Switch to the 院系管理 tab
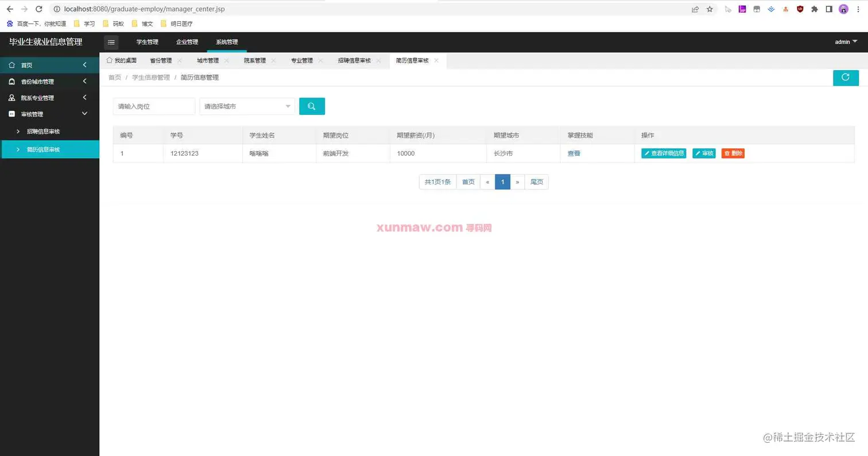The image size is (868, 456). coord(255,60)
